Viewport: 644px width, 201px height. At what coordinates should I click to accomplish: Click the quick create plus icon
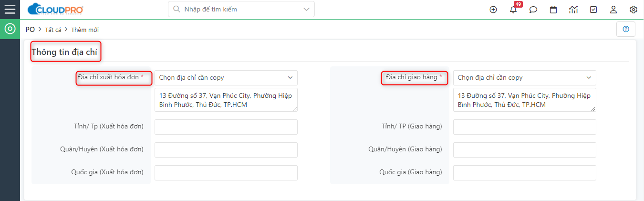(493, 10)
